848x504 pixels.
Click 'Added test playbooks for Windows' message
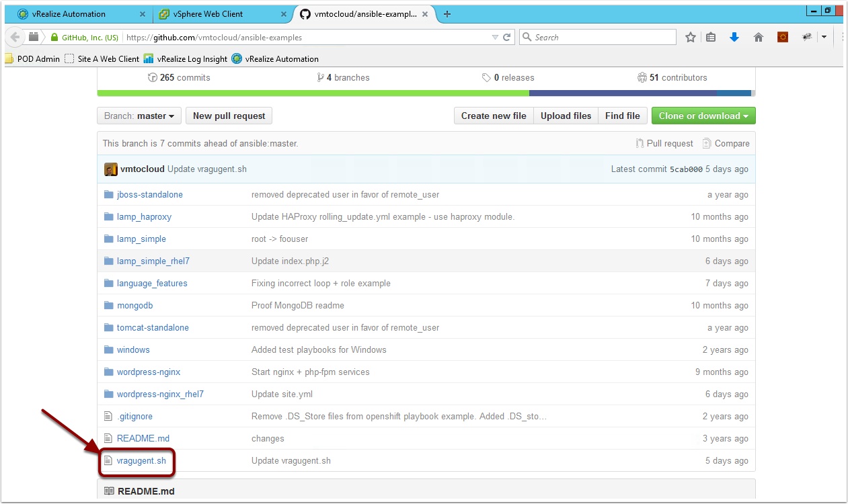pyautogui.click(x=319, y=350)
